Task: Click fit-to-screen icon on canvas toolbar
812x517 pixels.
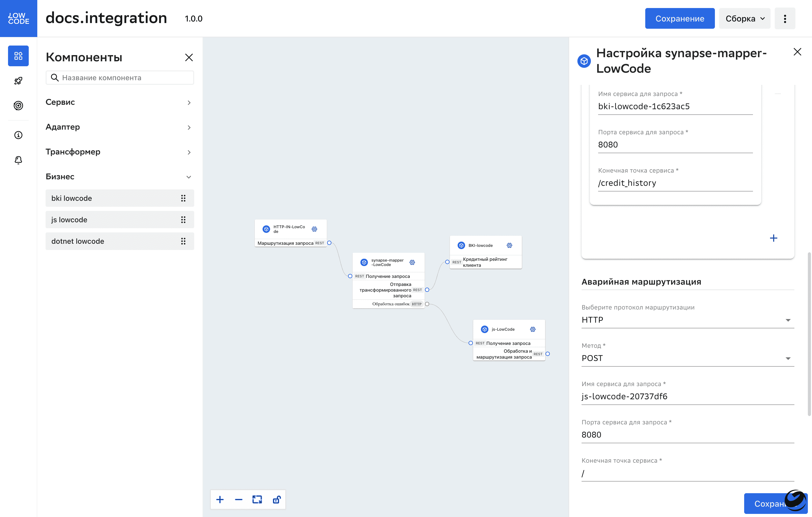Action: coord(257,500)
